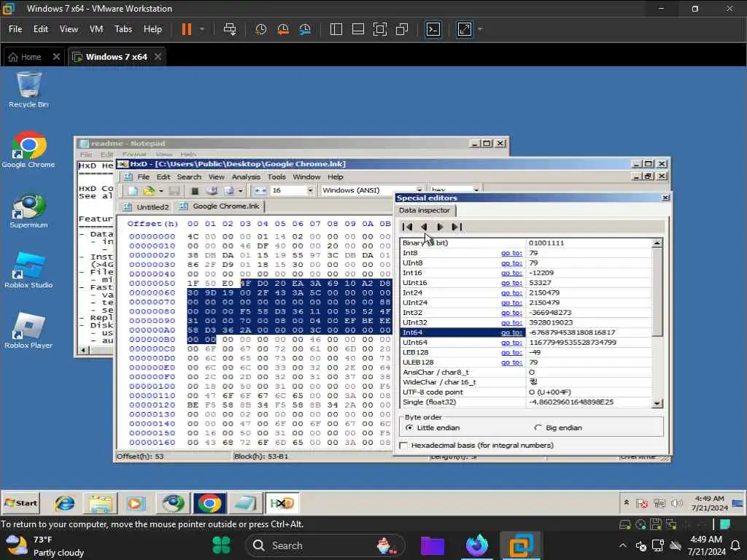Image resolution: width=747 pixels, height=560 pixels.
Task: Toggle the VMware library sidebar
Action: point(336,29)
